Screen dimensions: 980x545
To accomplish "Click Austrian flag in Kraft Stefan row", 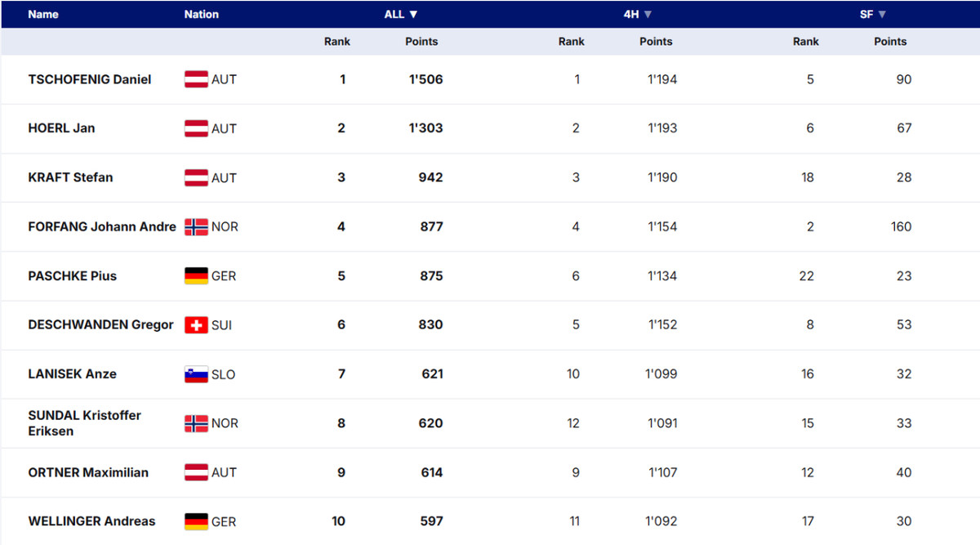I will (x=196, y=177).
